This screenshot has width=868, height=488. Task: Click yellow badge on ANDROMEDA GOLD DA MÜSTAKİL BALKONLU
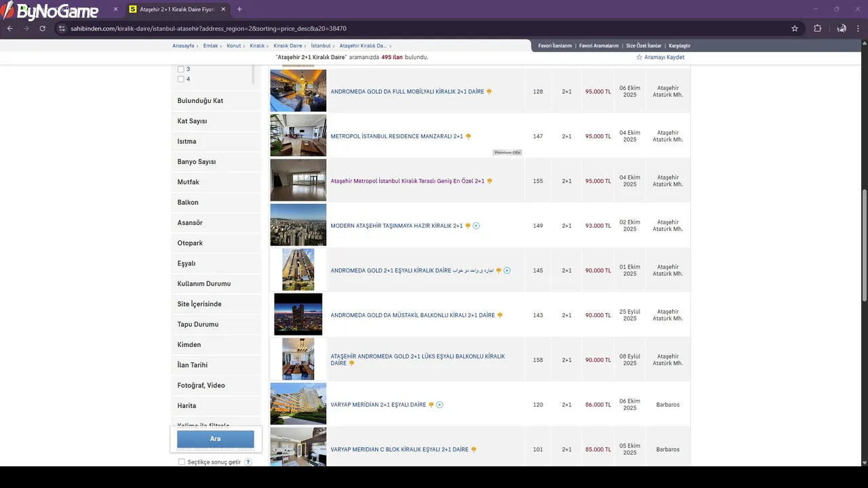pyautogui.click(x=500, y=315)
